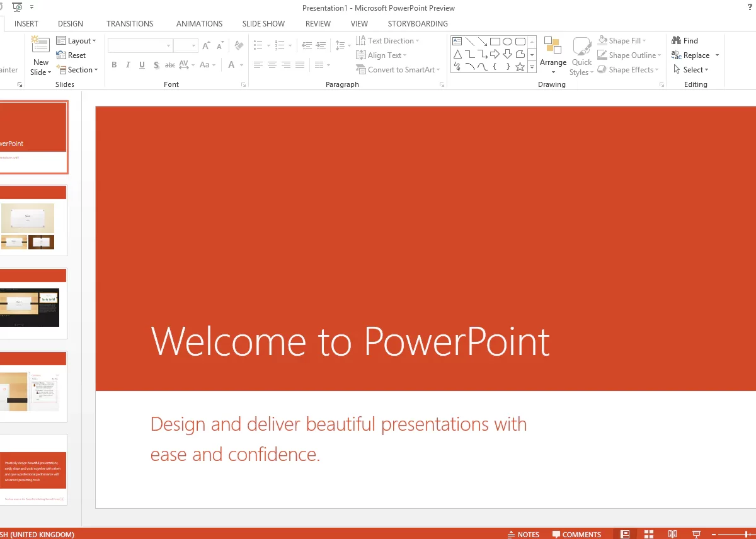
Task: Open the Shape Fill color menu
Action: coord(622,41)
